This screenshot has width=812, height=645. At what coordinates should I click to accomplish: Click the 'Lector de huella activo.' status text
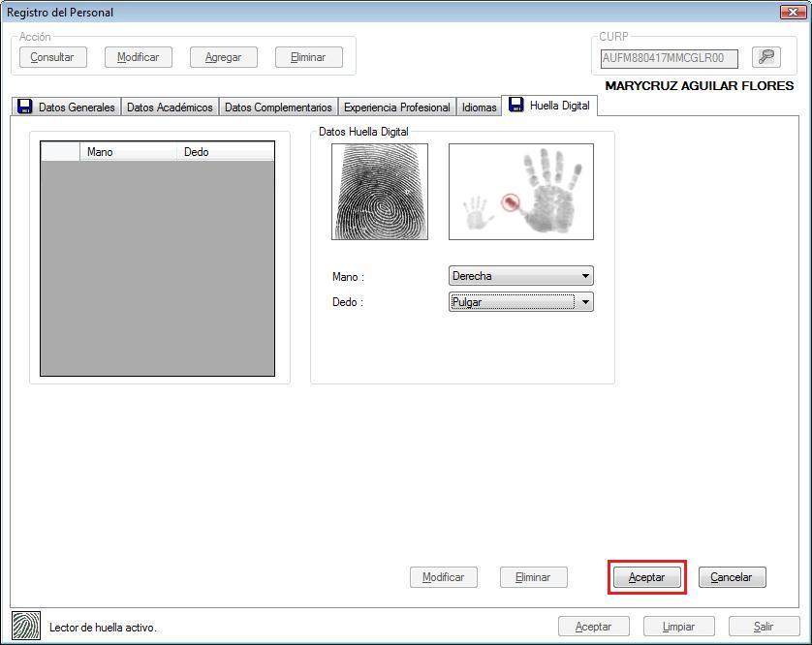103,627
